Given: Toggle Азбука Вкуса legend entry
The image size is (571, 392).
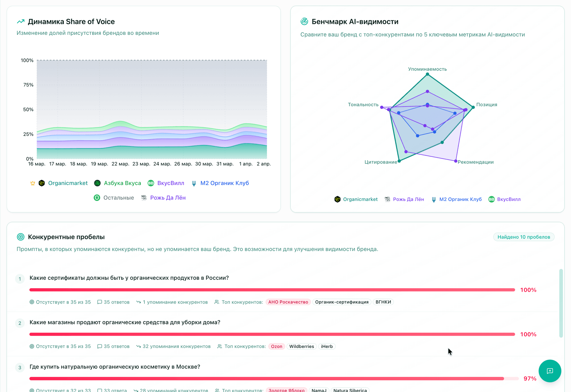Looking at the screenshot, I should [x=122, y=183].
